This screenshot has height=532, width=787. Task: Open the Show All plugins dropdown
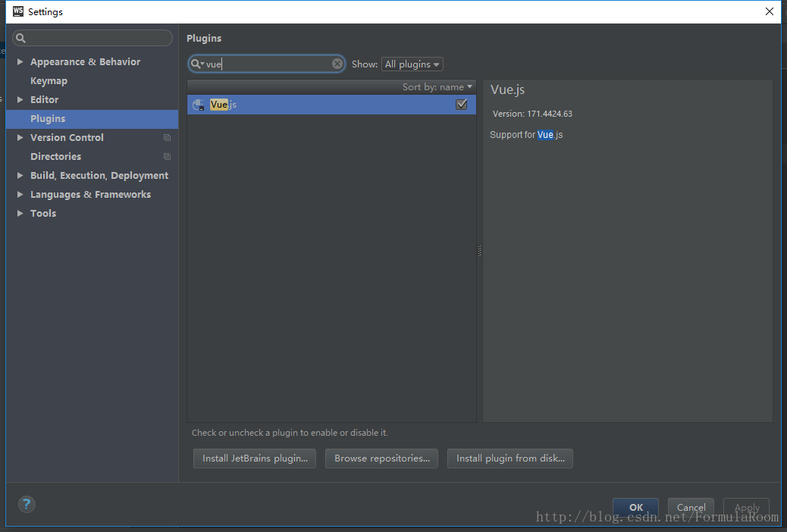pos(412,64)
